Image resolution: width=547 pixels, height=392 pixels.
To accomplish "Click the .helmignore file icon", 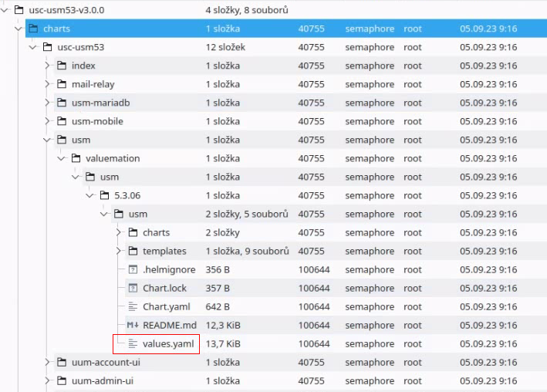I will 133,270.
